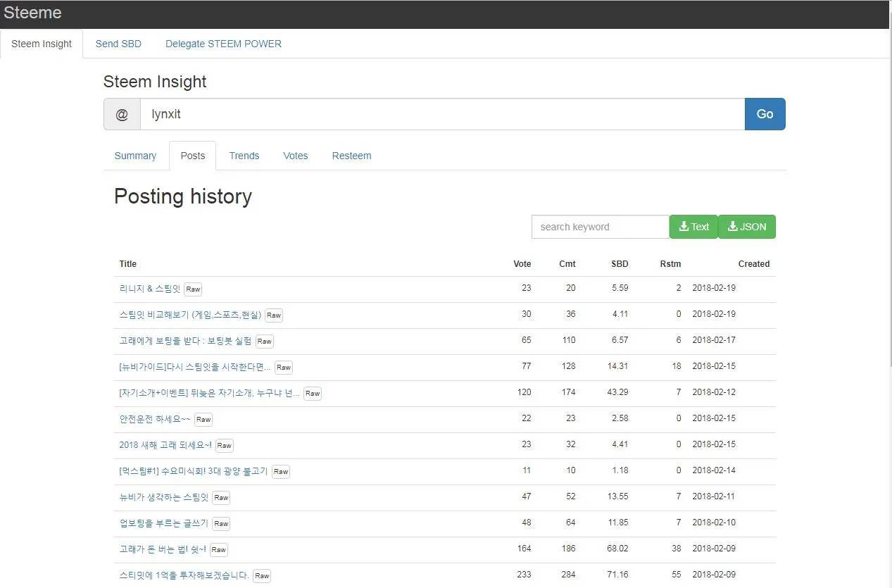Click the created date 2018-02-14
Image resolution: width=892 pixels, height=588 pixels.
click(x=714, y=470)
